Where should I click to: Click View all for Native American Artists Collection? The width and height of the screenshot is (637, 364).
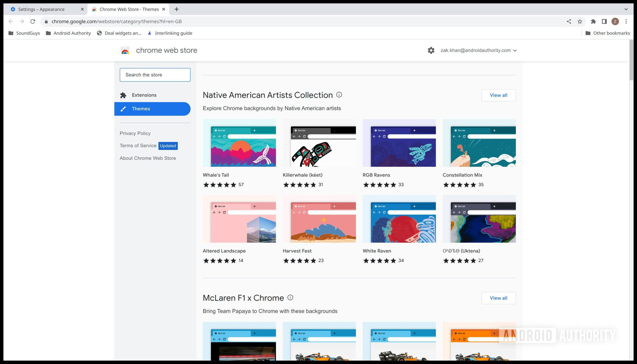pyautogui.click(x=498, y=95)
